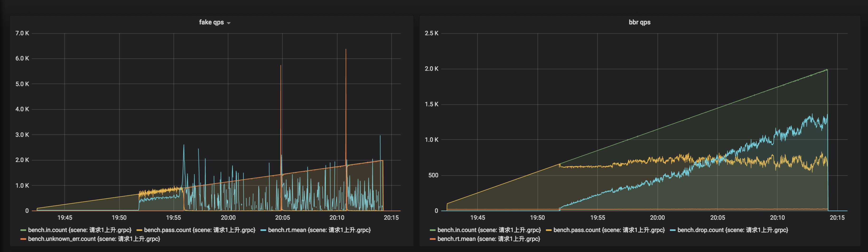868x252 pixels.
Task: Toggle bench.in.count series in fake qps legend
Action: (79, 230)
